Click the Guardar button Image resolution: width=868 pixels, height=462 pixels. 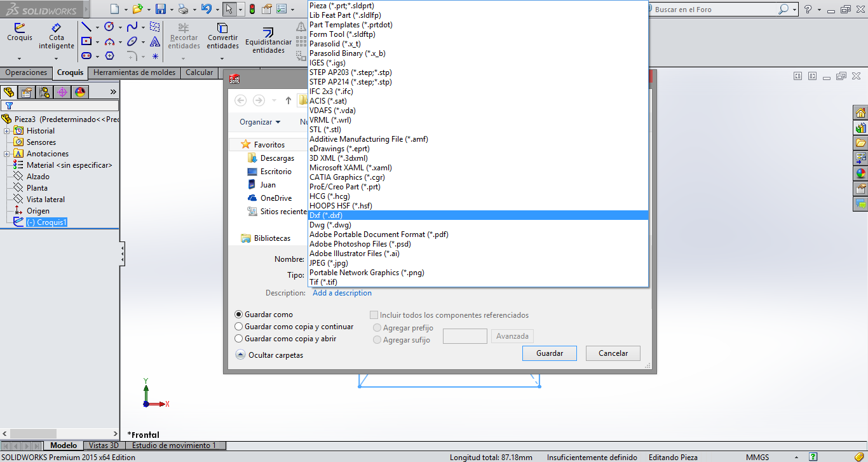(x=550, y=353)
